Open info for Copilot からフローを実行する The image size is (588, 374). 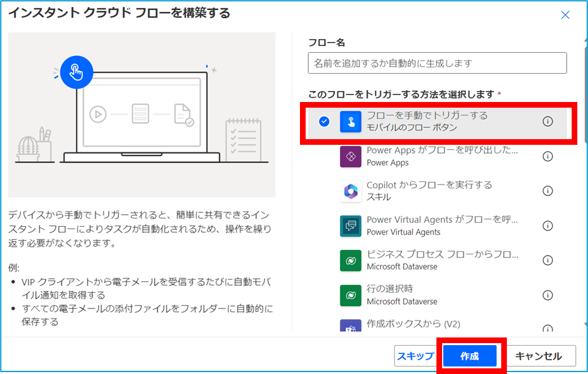pos(548,191)
